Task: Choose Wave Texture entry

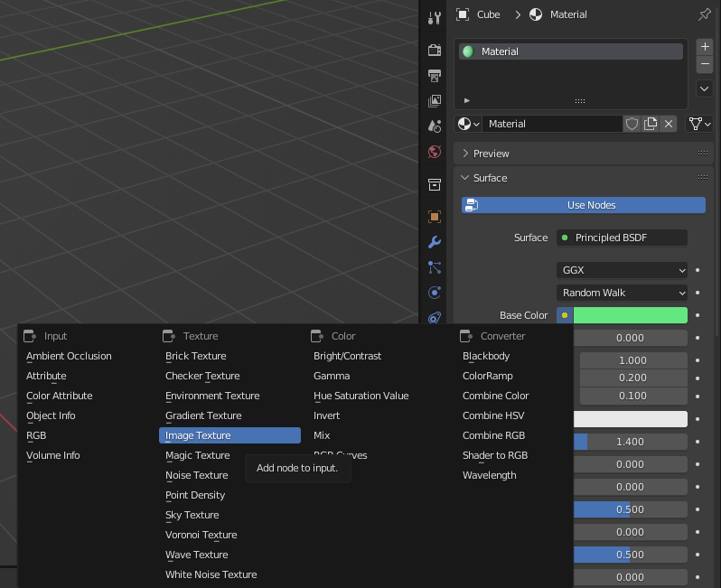Action: (x=196, y=555)
